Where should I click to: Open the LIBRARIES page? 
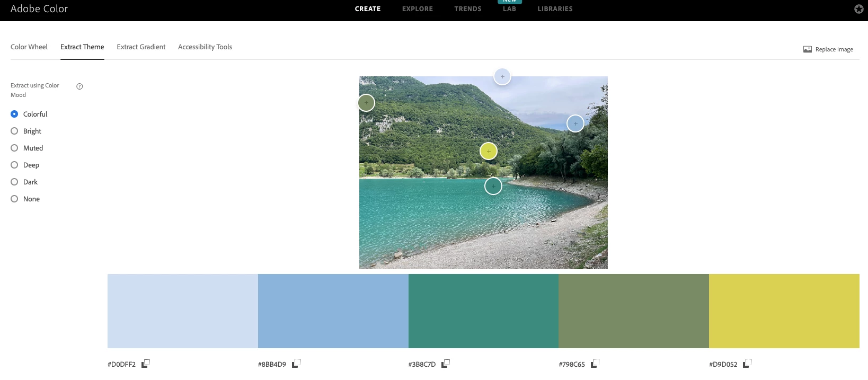(555, 9)
